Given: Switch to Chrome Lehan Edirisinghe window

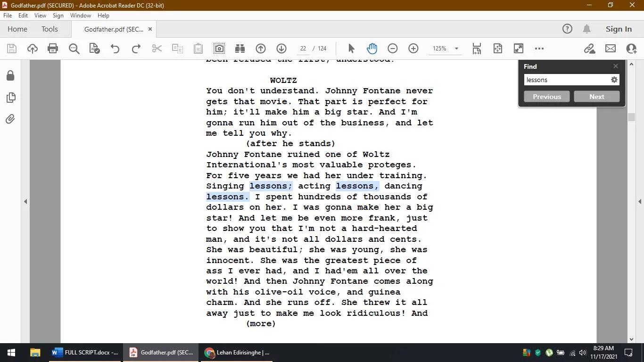Looking at the screenshot, I should 237,353.
